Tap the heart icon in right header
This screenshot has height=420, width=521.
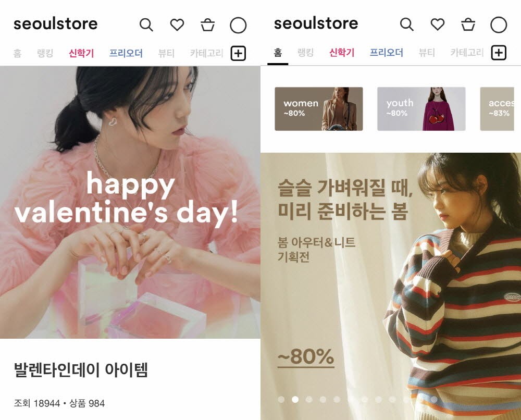coord(438,24)
